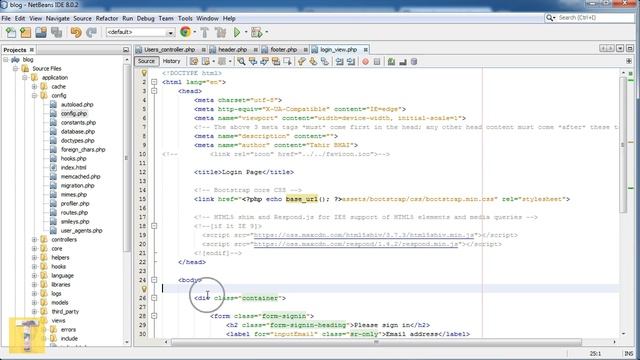The image size is (640, 360).
Task: Toggle Highlight Search in editor toolbar
Action: click(276, 62)
